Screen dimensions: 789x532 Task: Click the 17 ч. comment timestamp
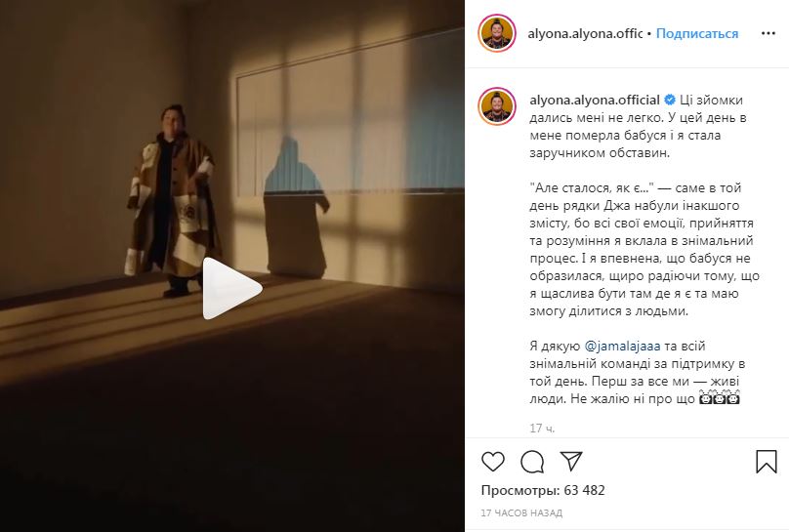[542, 428]
